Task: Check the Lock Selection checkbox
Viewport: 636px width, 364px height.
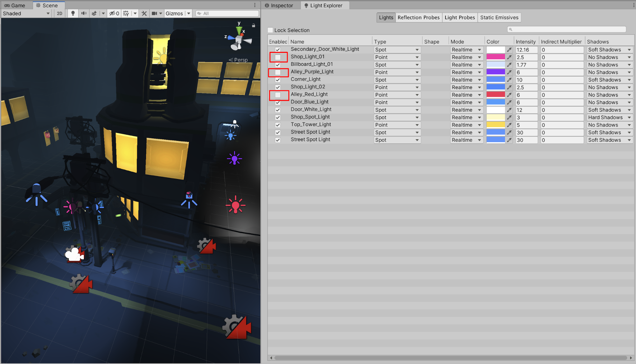Action: click(270, 30)
